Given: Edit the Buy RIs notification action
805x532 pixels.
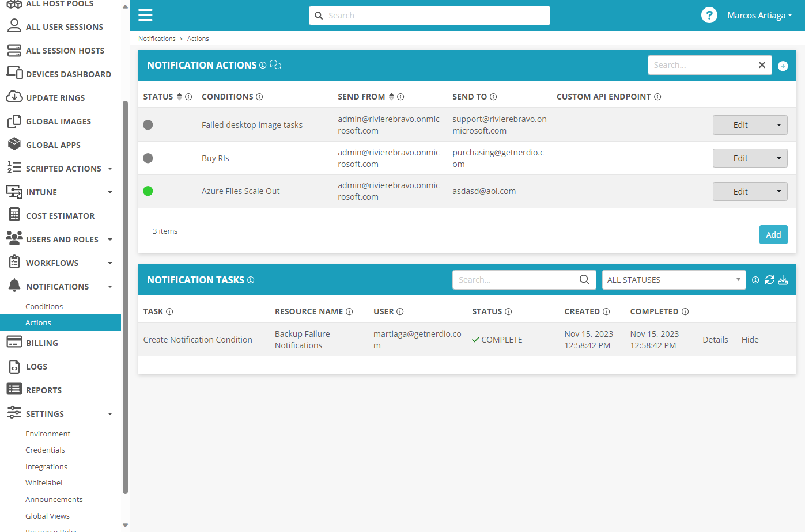Looking at the screenshot, I should coord(740,158).
